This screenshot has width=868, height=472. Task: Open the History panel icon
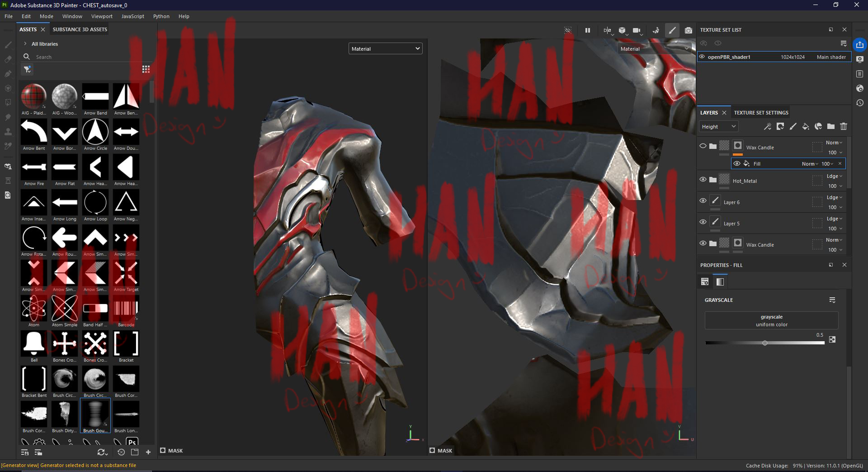click(x=859, y=103)
